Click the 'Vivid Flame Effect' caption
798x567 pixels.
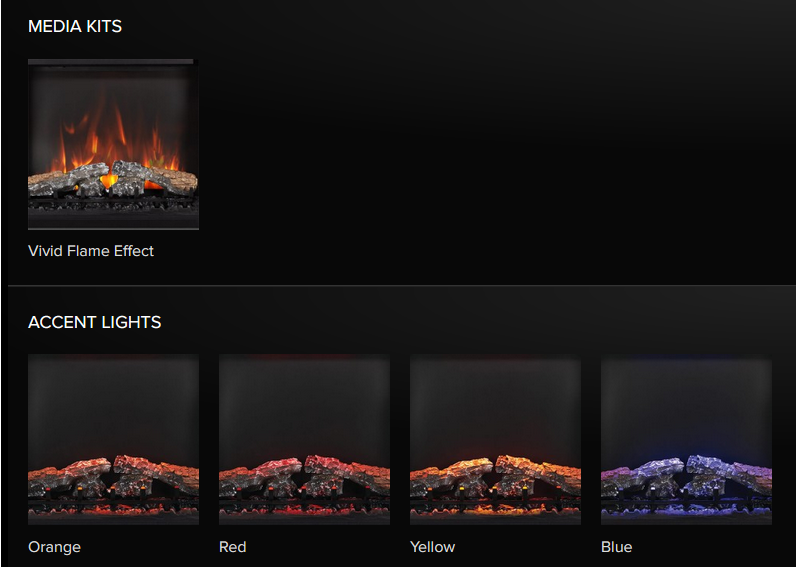coord(91,251)
